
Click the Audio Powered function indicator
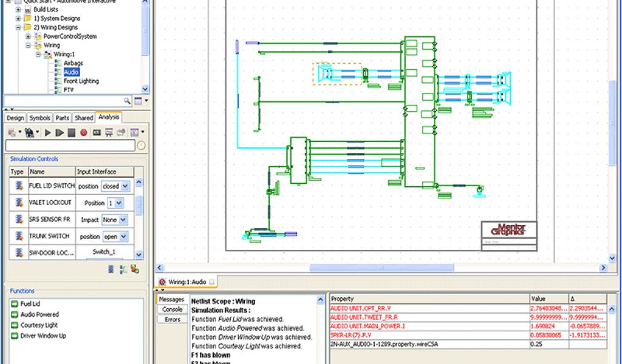(x=15, y=314)
